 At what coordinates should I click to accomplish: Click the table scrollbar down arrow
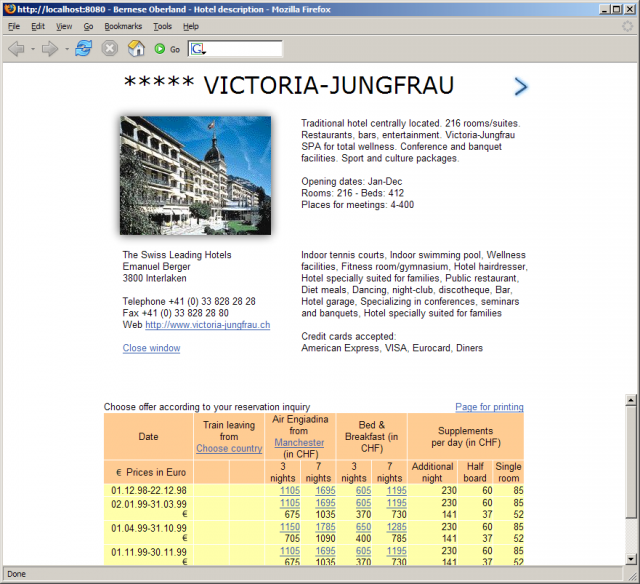pyautogui.click(x=631, y=559)
